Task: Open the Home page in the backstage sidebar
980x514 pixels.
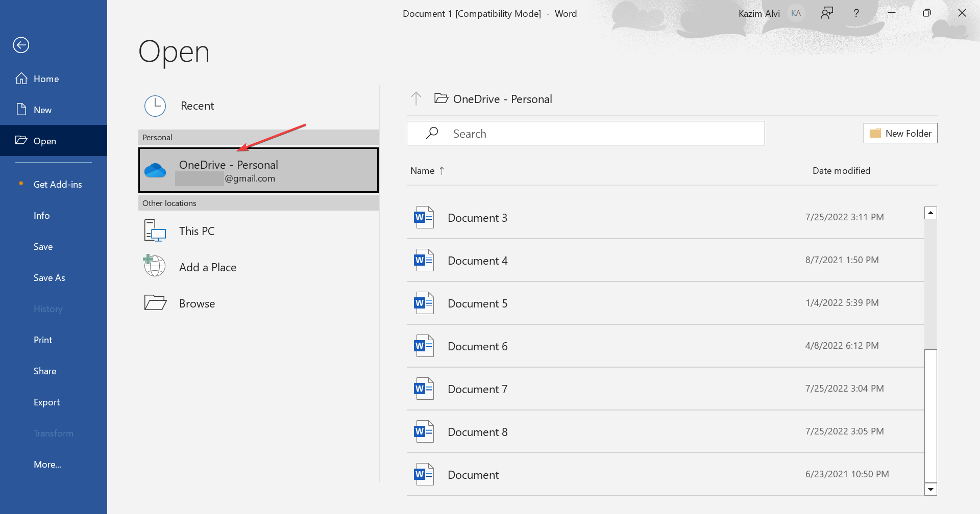Action: (x=54, y=79)
